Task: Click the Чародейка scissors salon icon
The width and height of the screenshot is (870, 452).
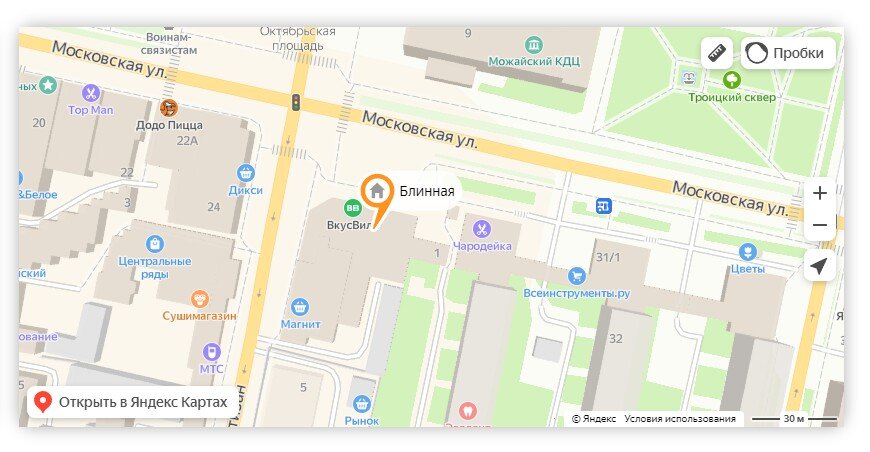Action: [482, 228]
